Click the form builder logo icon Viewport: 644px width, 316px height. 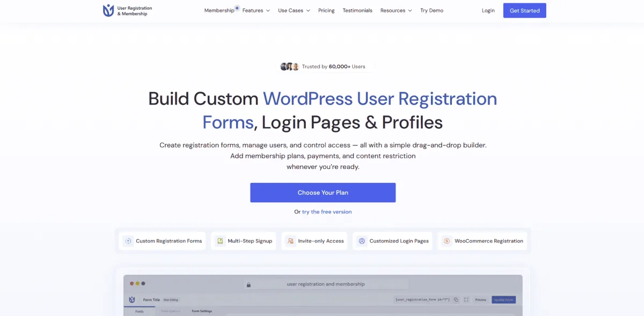point(132,300)
